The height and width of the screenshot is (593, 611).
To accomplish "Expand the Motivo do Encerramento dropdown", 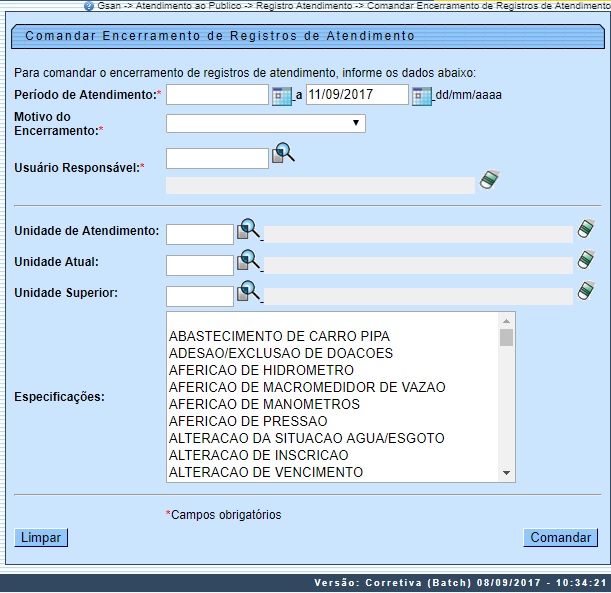I will (266, 123).
